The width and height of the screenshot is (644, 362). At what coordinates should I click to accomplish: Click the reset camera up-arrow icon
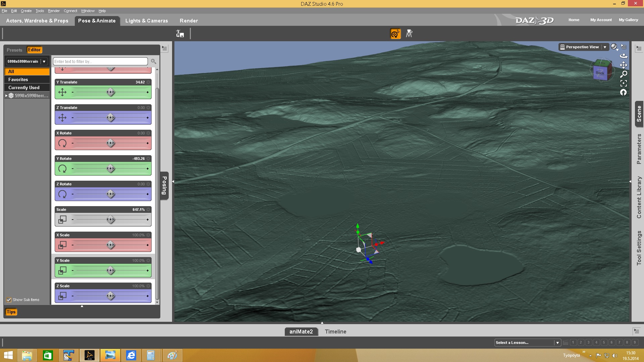point(623,93)
